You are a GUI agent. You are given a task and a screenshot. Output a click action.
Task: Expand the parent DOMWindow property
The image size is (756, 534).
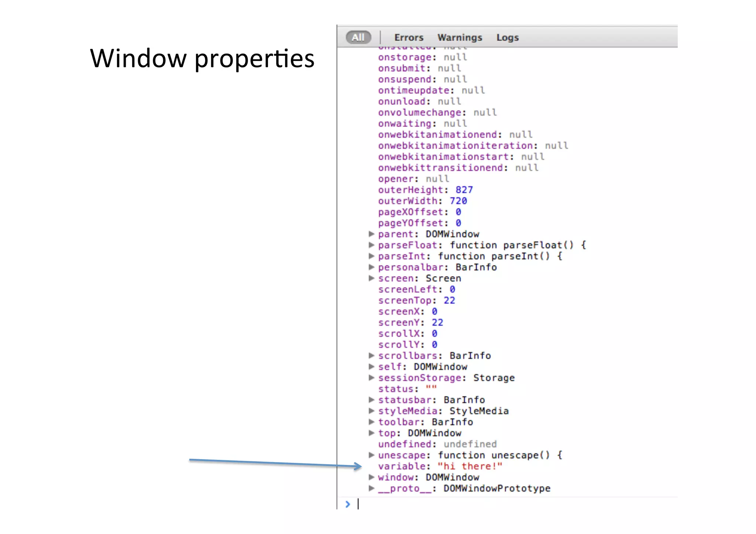point(371,234)
